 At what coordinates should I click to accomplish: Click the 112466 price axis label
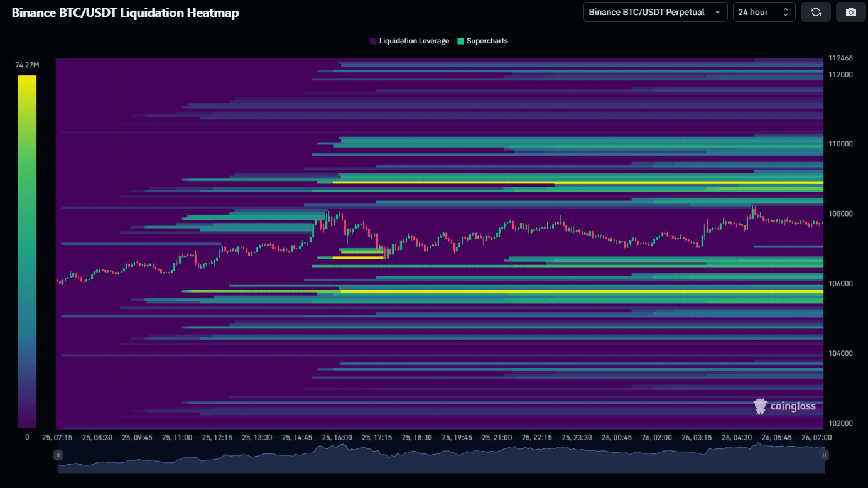840,58
